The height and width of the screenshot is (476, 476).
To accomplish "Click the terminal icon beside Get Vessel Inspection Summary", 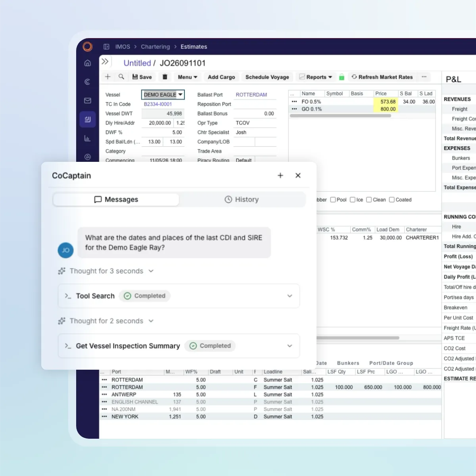I will pos(68,346).
